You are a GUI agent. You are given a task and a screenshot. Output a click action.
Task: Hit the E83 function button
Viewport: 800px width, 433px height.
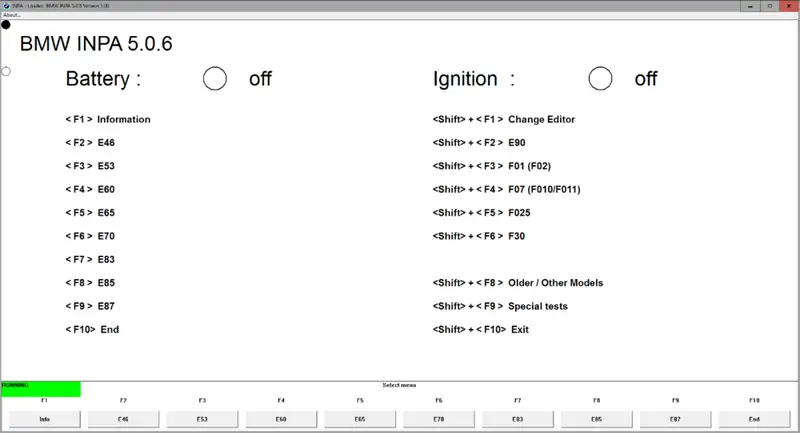pos(517,419)
